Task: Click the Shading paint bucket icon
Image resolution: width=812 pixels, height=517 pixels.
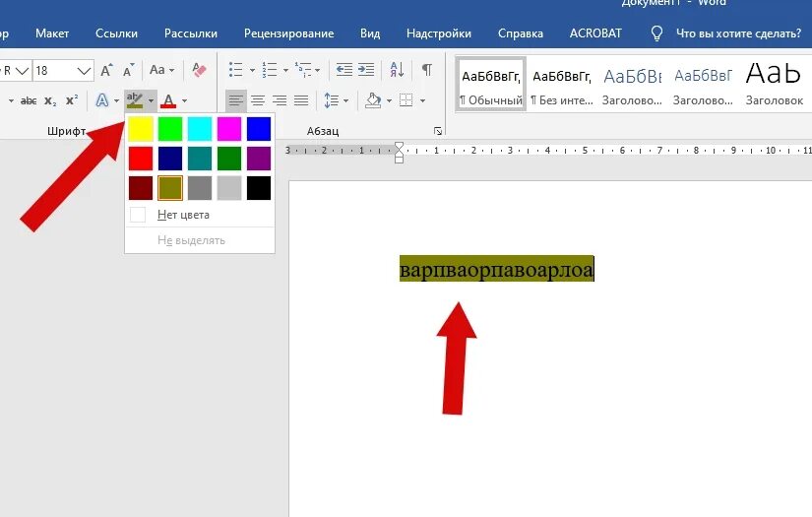Action: point(373,100)
